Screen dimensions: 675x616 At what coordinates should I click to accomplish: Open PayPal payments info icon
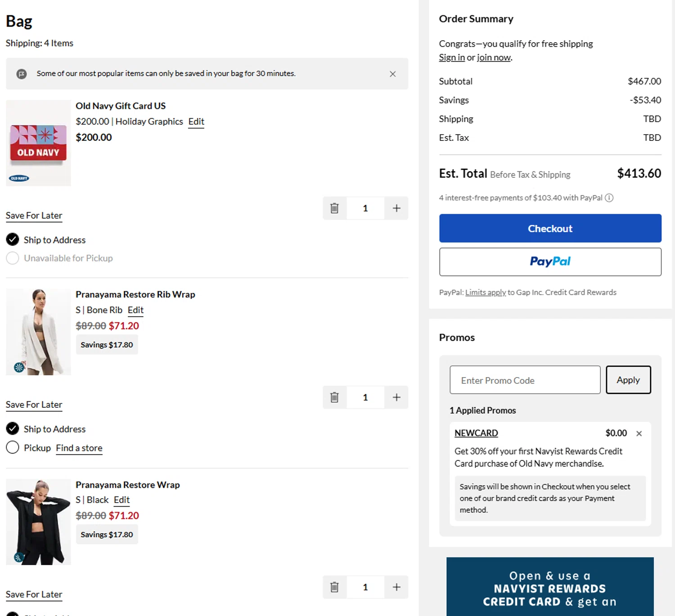pyautogui.click(x=609, y=198)
